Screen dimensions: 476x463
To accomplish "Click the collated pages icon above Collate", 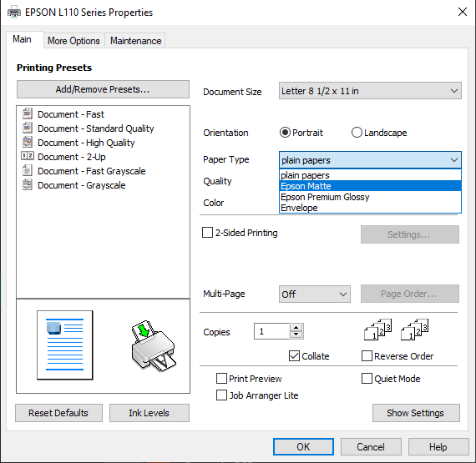I will [378, 330].
